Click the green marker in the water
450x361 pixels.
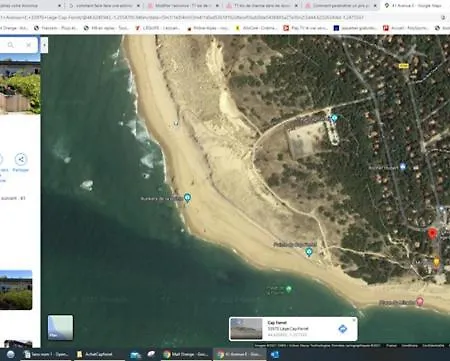click(289, 289)
